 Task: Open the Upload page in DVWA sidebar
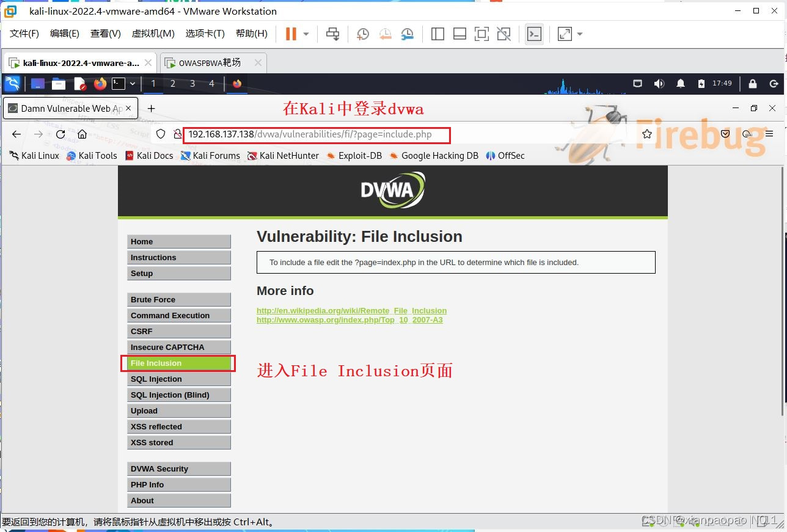tap(179, 411)
